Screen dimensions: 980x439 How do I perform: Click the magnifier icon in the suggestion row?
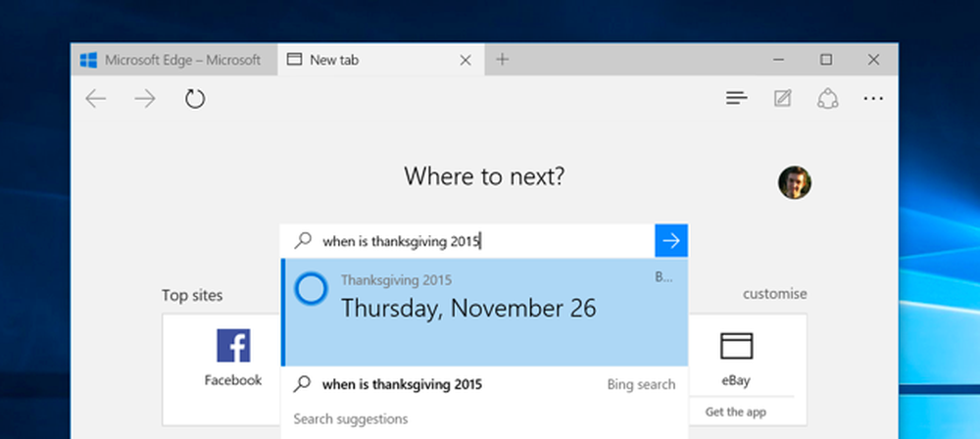pyautogui.click(x=303, y=384)
